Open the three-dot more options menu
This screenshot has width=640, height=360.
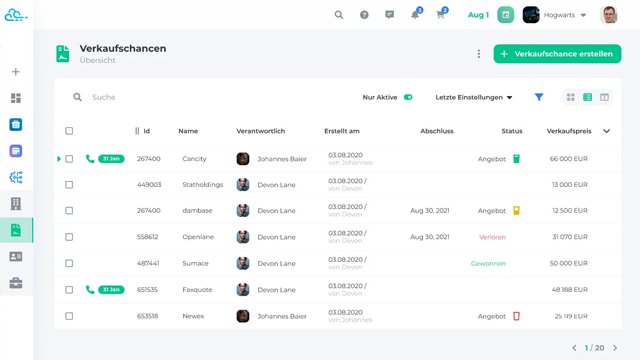coord(478,54)
